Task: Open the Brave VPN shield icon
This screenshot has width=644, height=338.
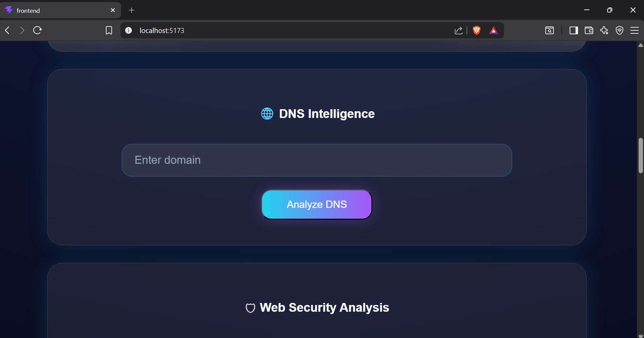Action: 619,30
